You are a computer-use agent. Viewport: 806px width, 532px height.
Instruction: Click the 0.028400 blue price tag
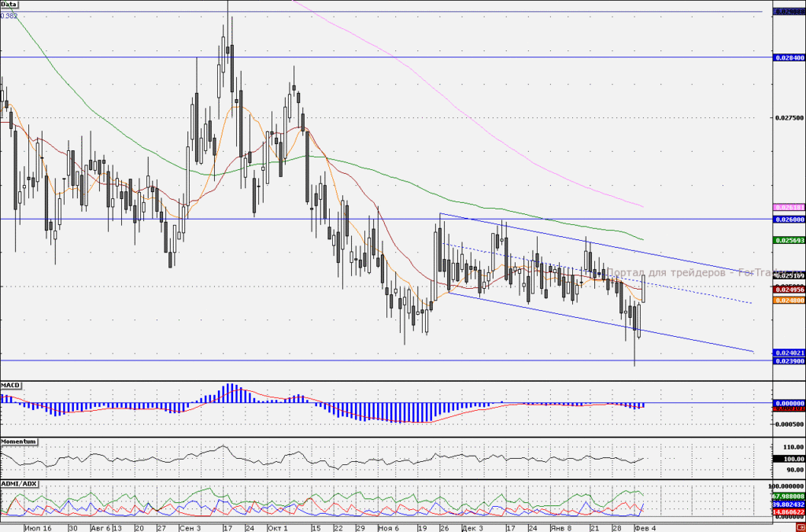click(789, 58)
